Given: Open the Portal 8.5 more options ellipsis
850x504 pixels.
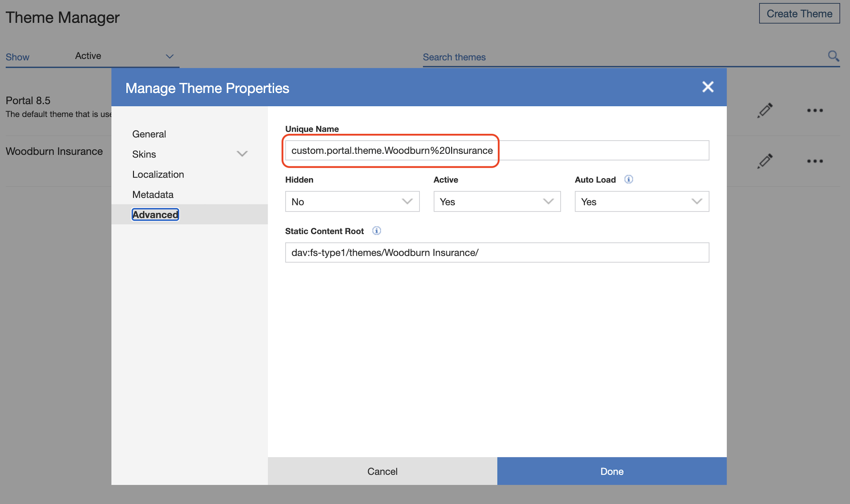Looking at the screenshot, I should [815, 111].
